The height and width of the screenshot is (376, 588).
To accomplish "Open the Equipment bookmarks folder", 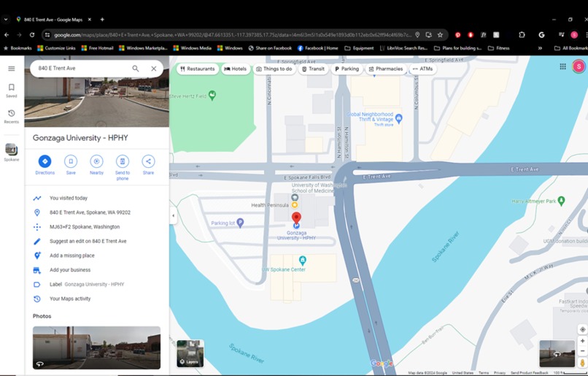I will (x=359, y=48).
